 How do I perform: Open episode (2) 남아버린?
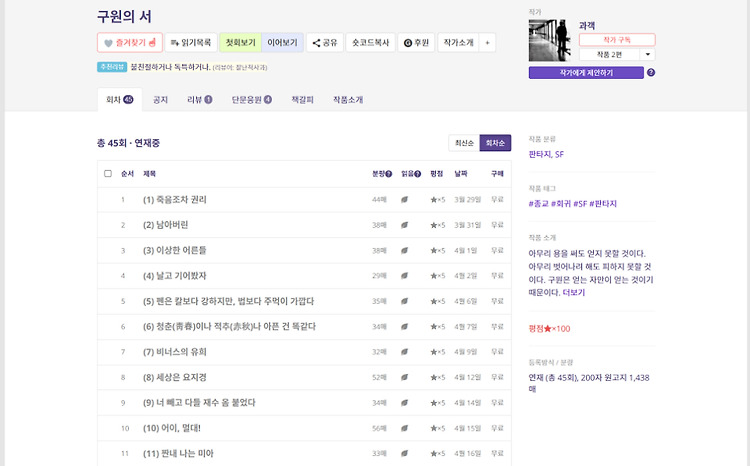click(165, 225)
